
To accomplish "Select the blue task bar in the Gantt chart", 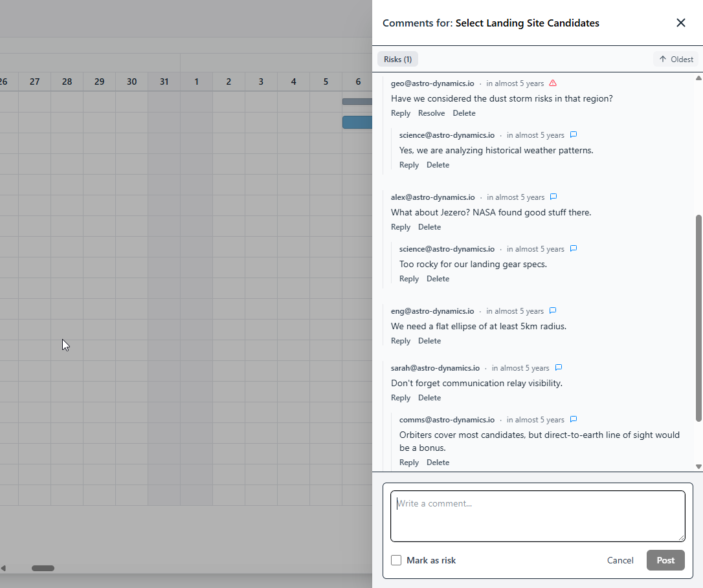I will tap(357, 122).
